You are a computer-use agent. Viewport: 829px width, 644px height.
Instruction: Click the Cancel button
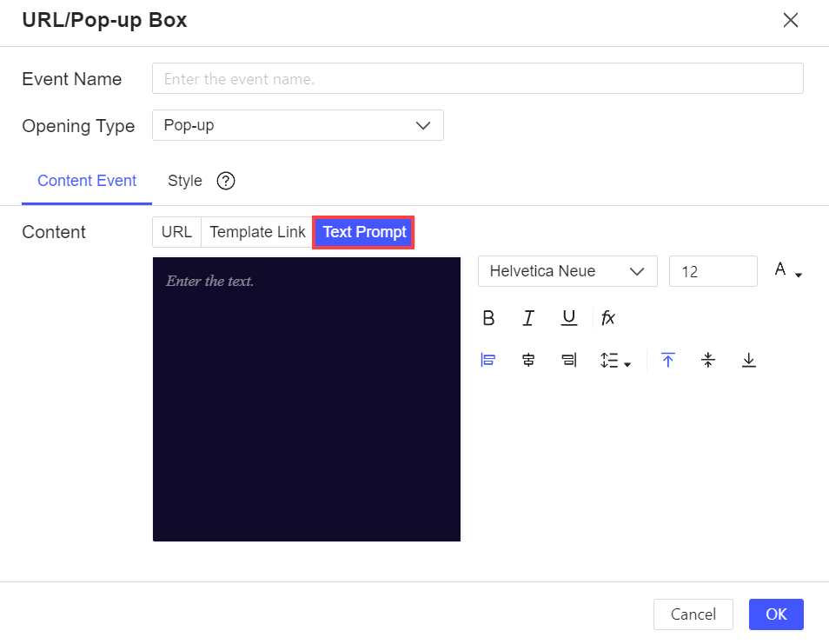pos(693,614)
